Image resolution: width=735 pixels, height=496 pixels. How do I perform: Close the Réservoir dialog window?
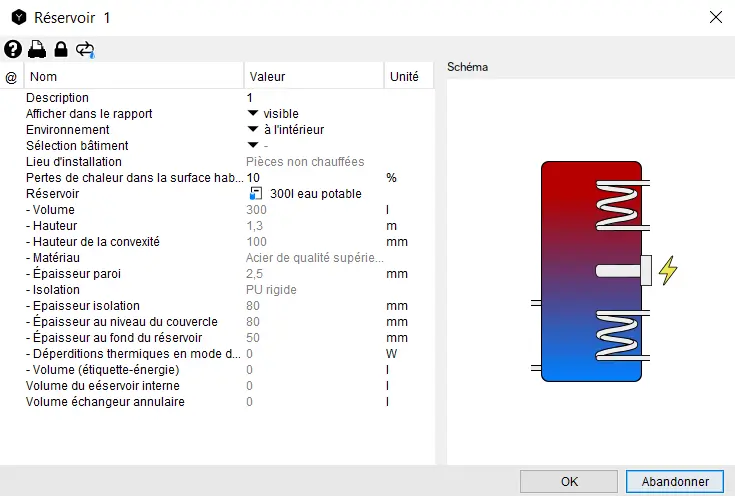tap(715, 18)
